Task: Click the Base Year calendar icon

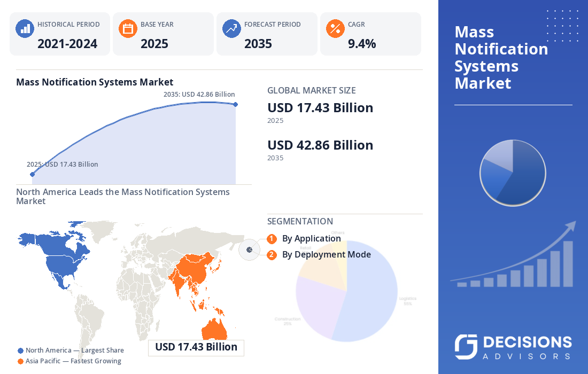Action: point(128,28)
